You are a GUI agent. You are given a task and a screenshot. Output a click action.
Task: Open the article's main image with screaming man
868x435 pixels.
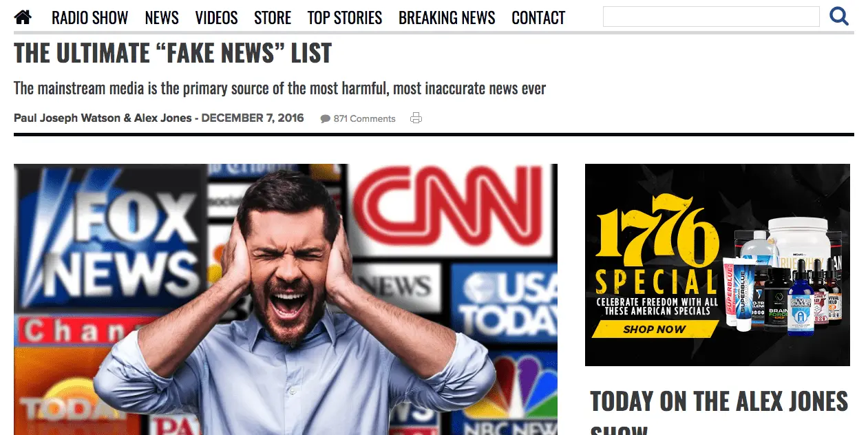pos(285,299)
